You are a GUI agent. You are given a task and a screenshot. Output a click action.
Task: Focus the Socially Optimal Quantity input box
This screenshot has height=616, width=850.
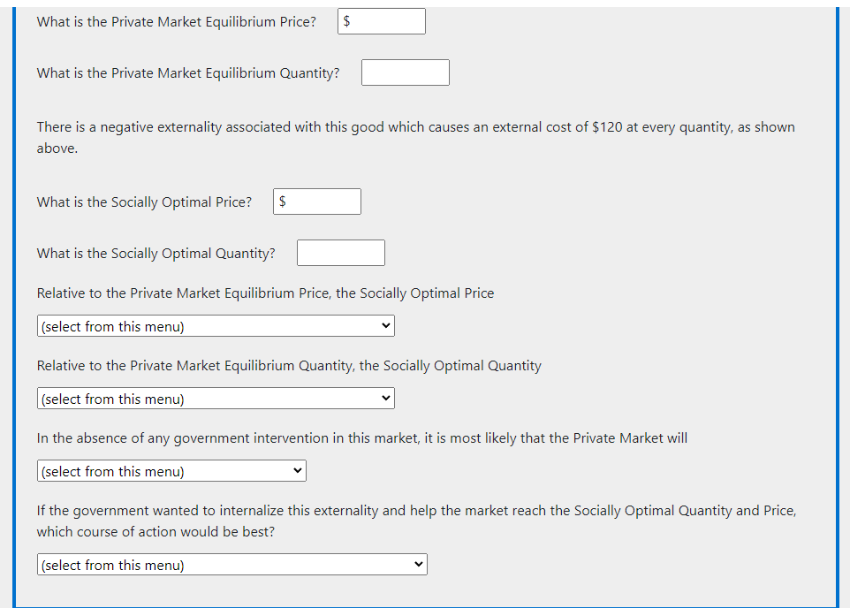[x=341, y=254]
